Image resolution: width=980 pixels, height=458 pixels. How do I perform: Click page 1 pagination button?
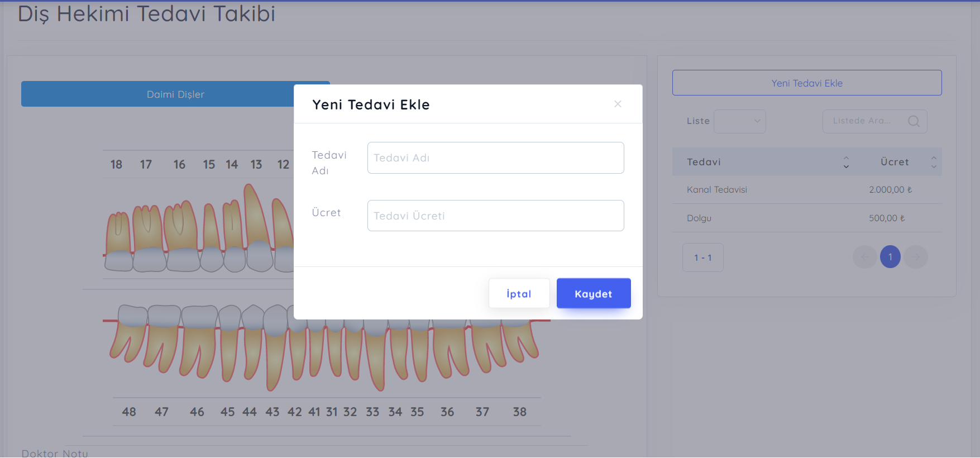890,257
